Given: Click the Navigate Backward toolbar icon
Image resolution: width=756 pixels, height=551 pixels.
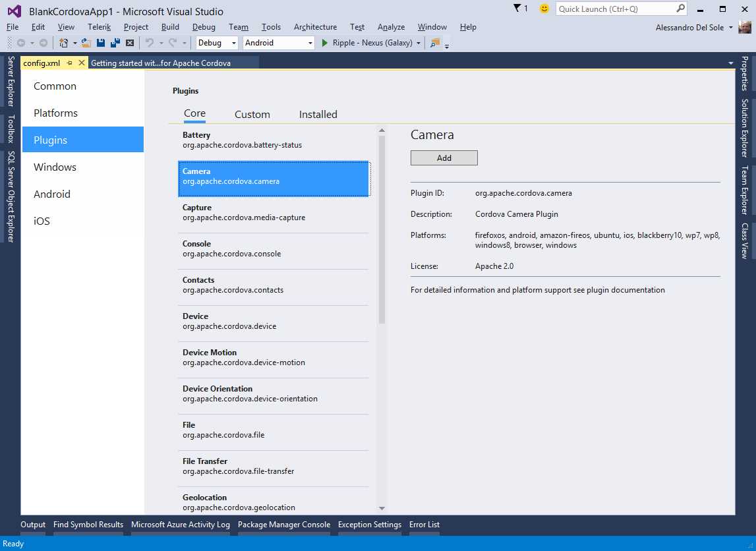Looking at the screenshot, I should (x=20, y=42).
